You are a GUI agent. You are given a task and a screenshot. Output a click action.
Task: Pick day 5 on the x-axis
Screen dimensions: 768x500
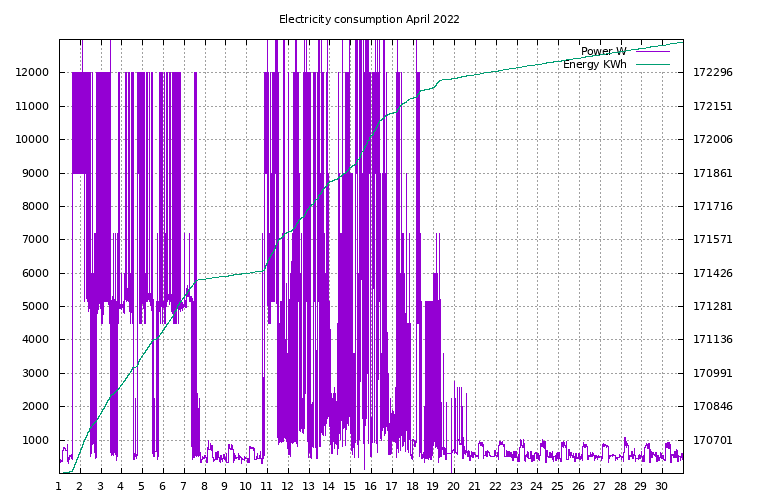142,486
